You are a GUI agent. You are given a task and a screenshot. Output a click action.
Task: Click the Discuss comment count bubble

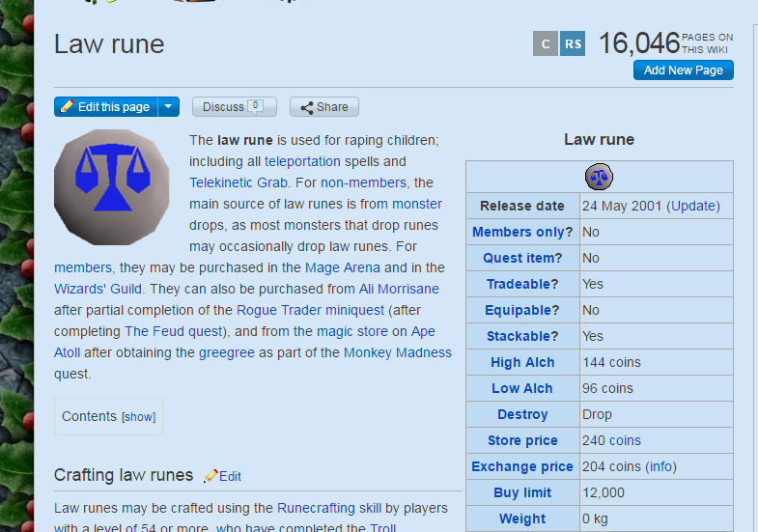click(x=255, y=106)
